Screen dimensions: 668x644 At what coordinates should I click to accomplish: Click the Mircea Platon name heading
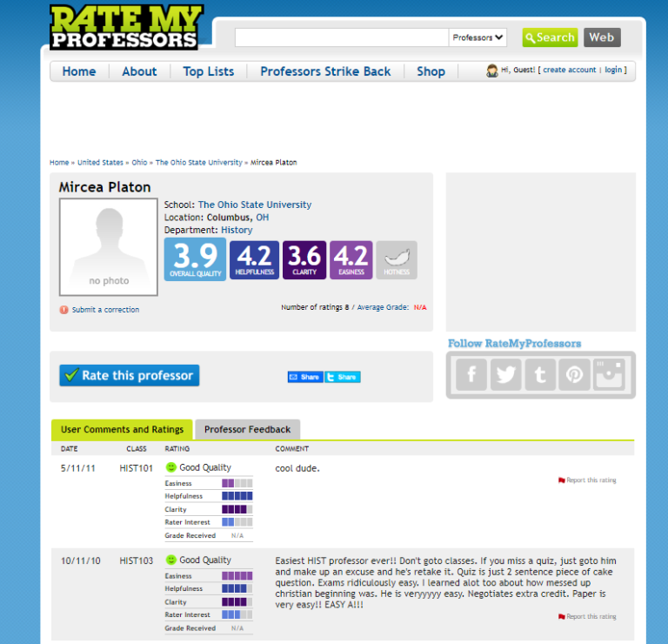104,187
